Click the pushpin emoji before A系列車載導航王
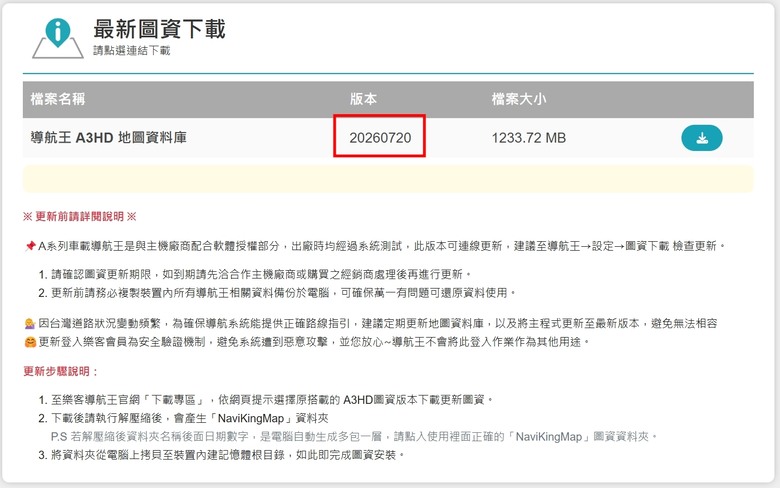 click(x=30, y=246)
